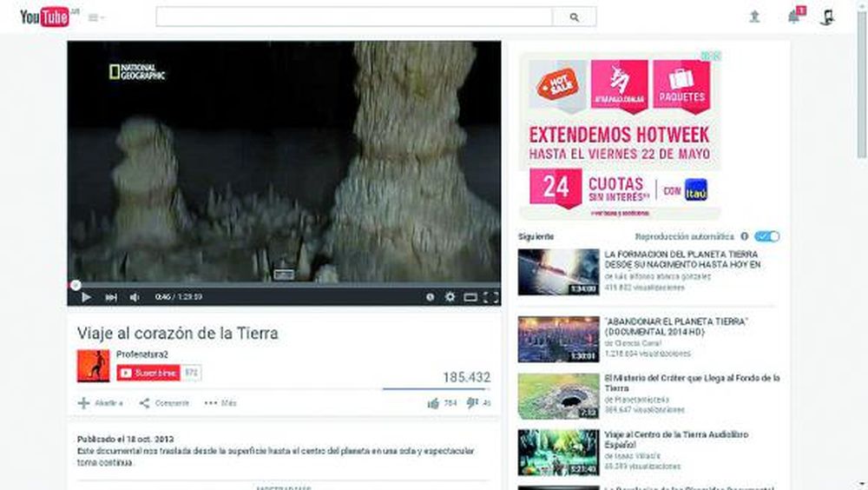
Task: Play the video with the play button
Action: click(85, 297)
